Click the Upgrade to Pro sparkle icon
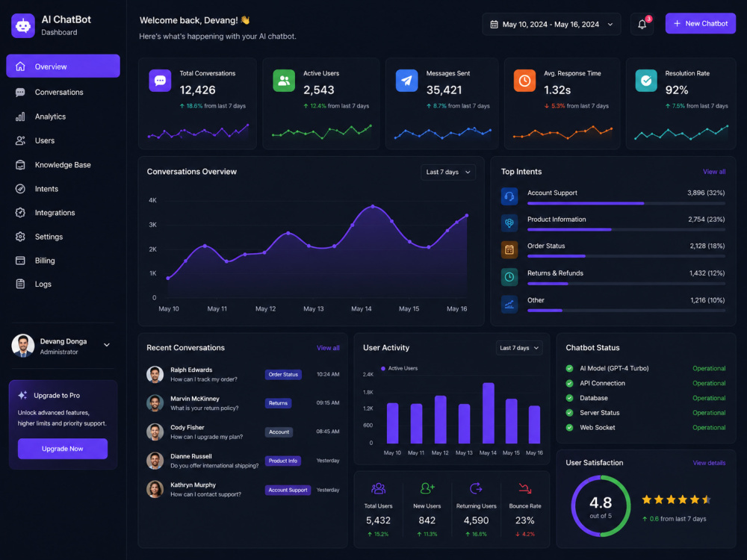The height and width of the screenshot is (560, 747). point(22,395)
